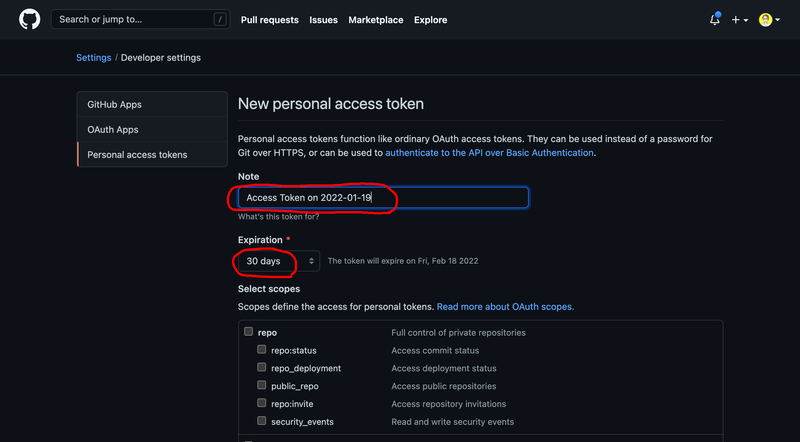
Task: Go to Marketplace in the navigation bar
Action: (376, 20)
